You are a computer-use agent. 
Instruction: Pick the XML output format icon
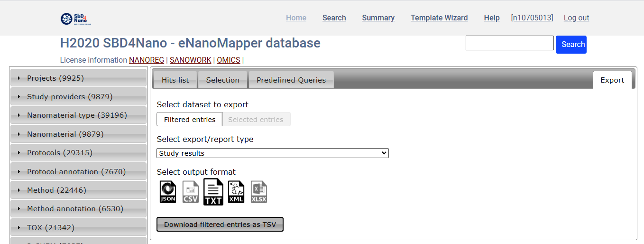pos(236,192)
